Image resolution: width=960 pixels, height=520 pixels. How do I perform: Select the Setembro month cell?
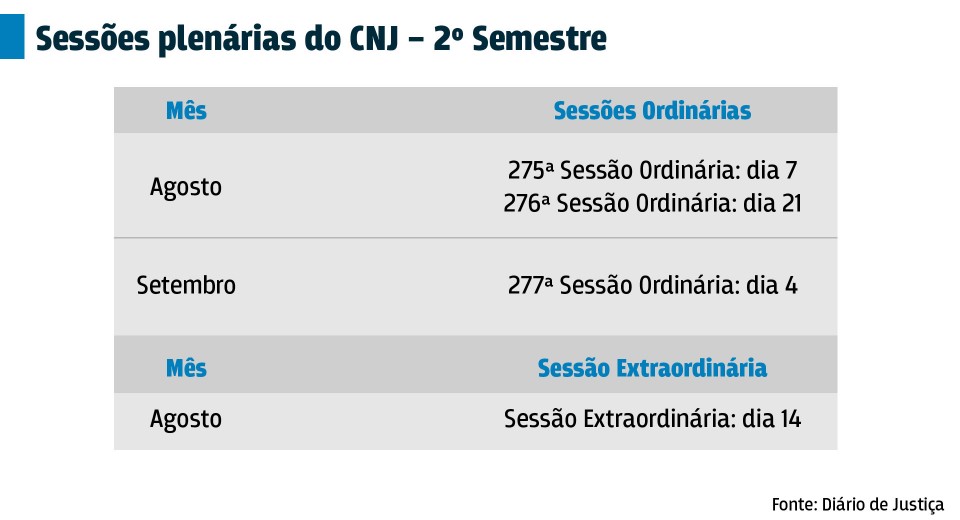pyautogui.click(x=186, y=285)
